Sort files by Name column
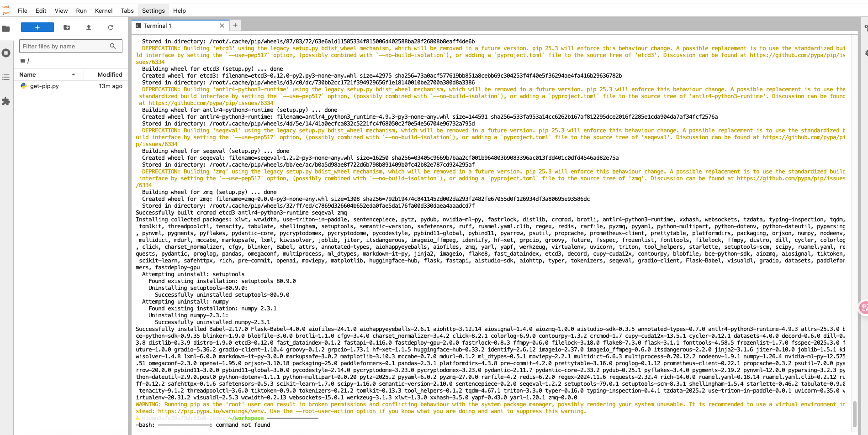Image resolution: width=868 pixels, height=435 pixels. pos(48,74)
